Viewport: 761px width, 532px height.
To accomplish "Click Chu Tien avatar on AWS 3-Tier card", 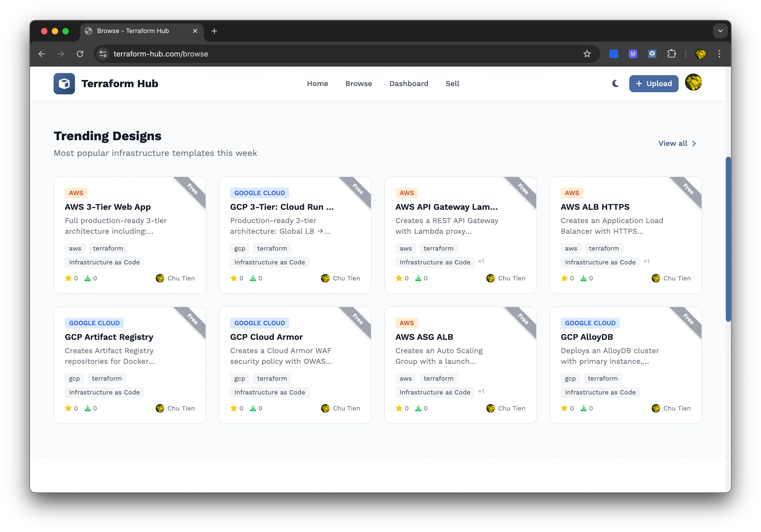I will coord(160,278).
